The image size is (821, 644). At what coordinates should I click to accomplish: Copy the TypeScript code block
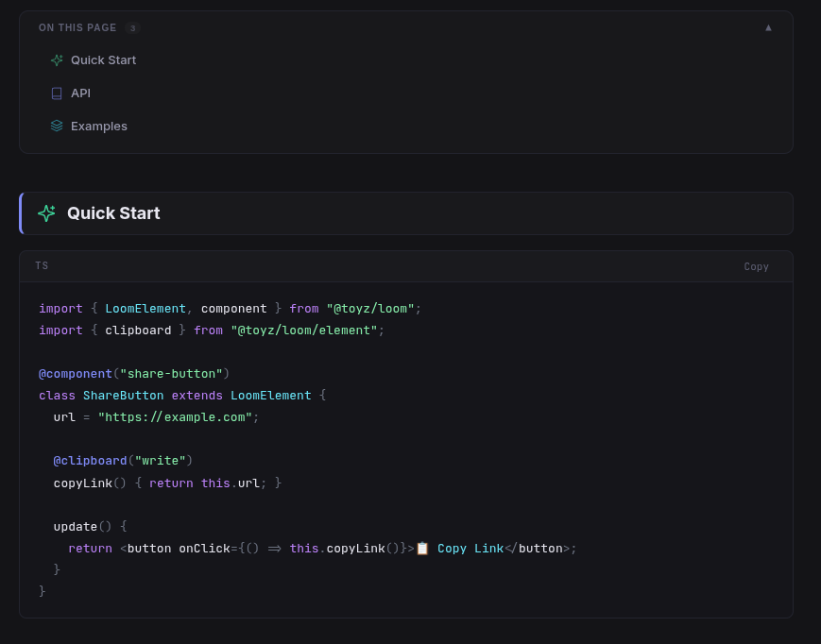(x=756, y=267)
